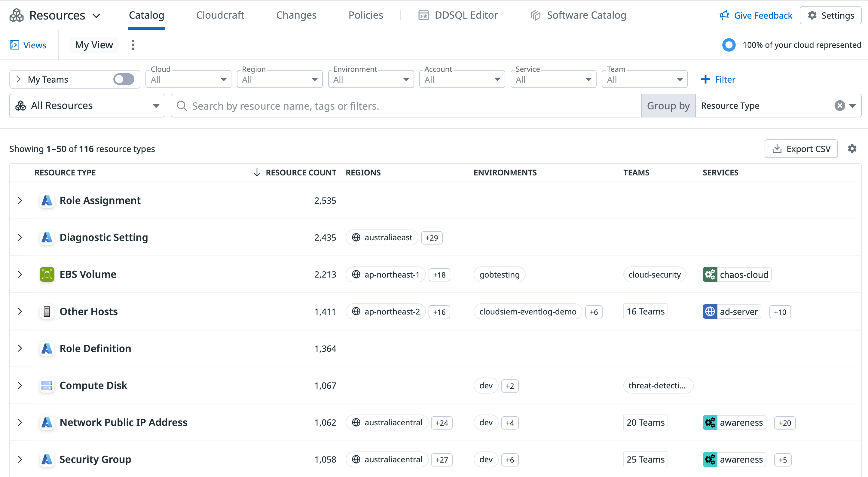Click the EBS Volume green icon

47,274
